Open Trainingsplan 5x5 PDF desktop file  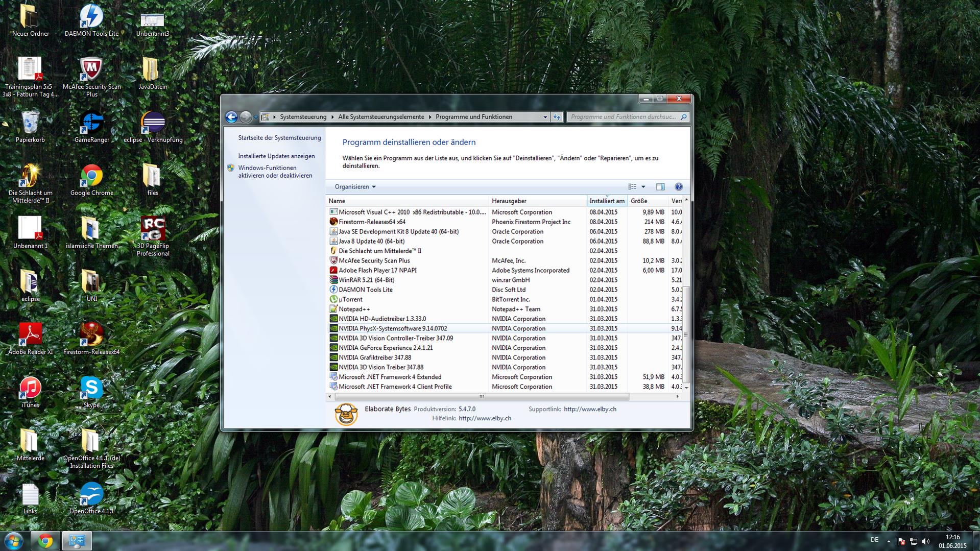[30, 77]
